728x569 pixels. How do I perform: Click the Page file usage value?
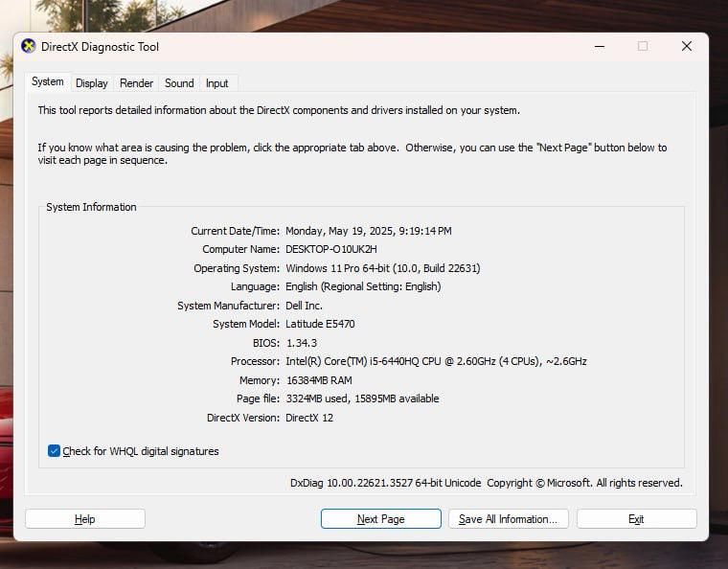(x=362, y=398)
